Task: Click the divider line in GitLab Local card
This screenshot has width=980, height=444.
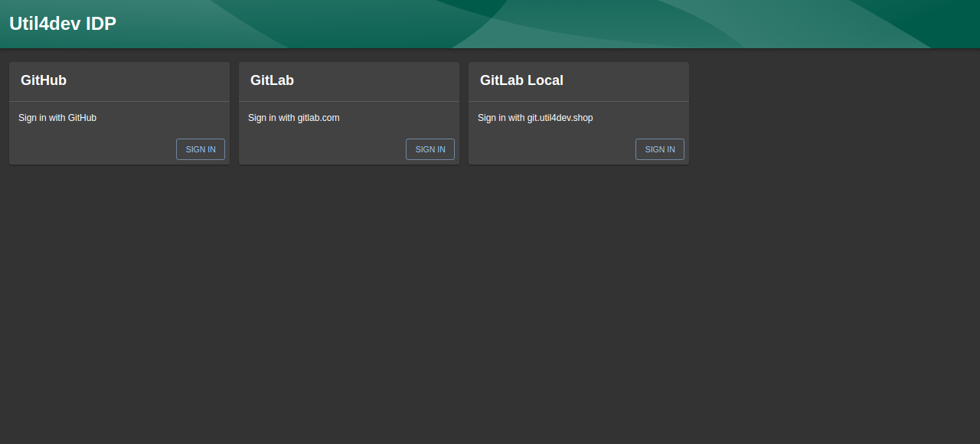Action: point(579,101)
